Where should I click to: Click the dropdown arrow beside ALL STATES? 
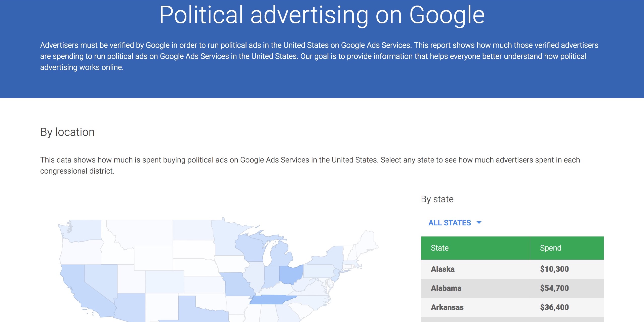pyautogui.click(x=479, y=223)
